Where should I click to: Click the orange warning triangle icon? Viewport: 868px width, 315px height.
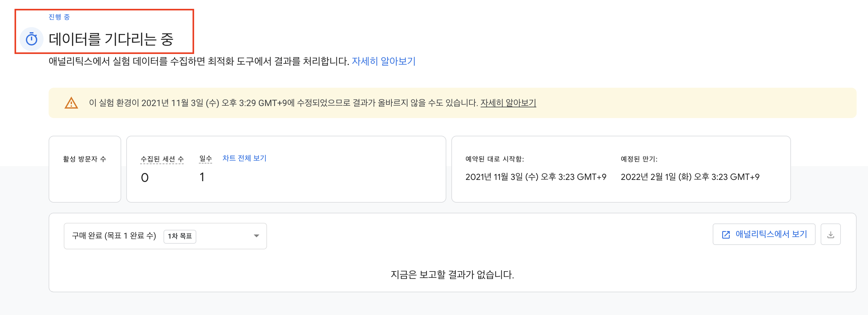pos(71,103)
